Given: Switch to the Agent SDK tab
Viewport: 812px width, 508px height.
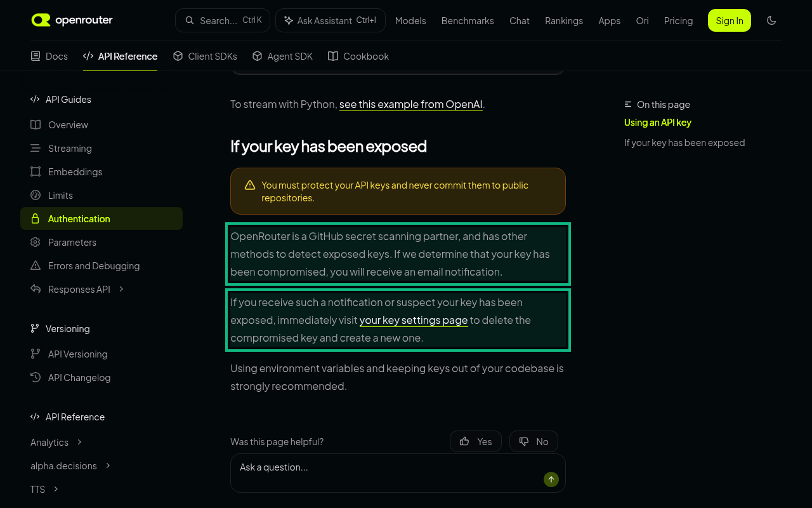Looking at the screenshot, I should click(283, 56).
